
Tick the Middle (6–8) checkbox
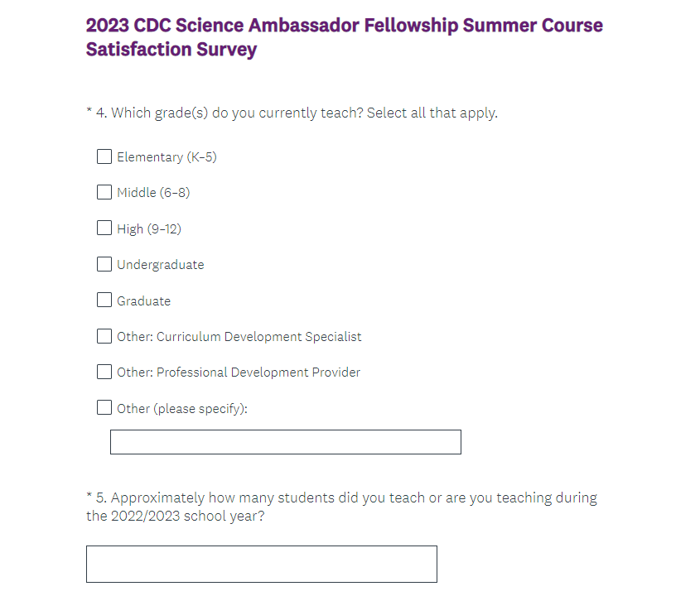point(104,192)
